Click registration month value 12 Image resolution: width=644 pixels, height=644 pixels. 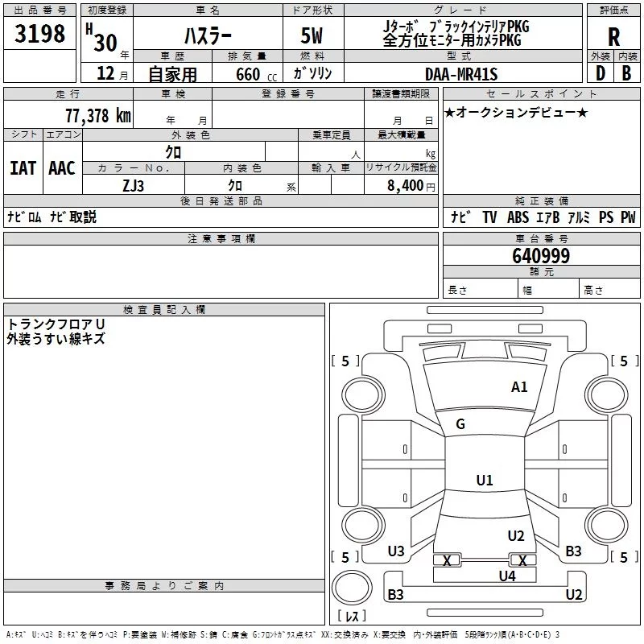[x=105, y=73]
